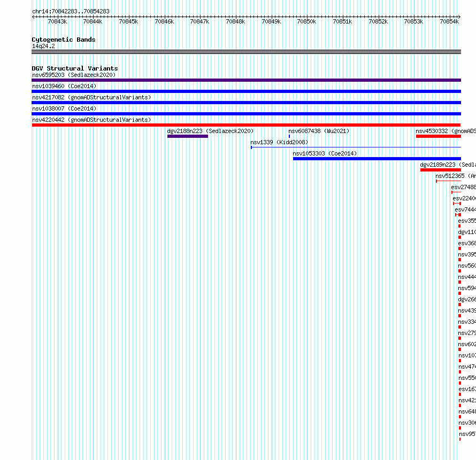The image size is (476, 460).
Task: Click the 70851k ruler tick label
Action: click(x=342, y=21)
